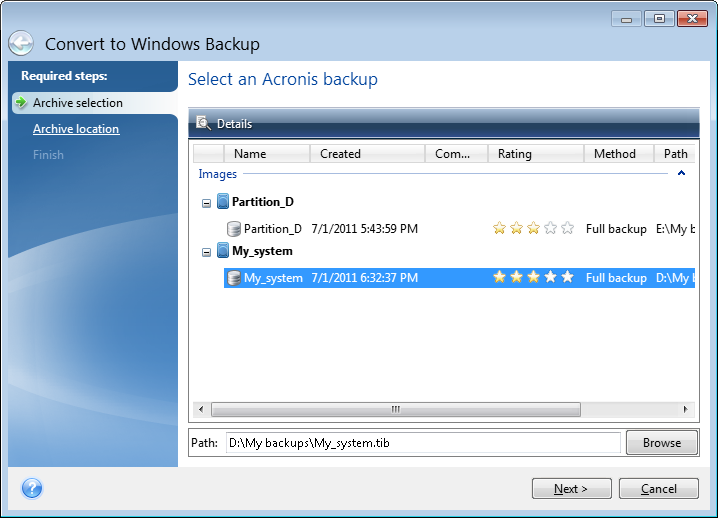Viewport: 718px width, 518px height.
Task: Click Full backup in the My_system row
Action: (616, 278)
